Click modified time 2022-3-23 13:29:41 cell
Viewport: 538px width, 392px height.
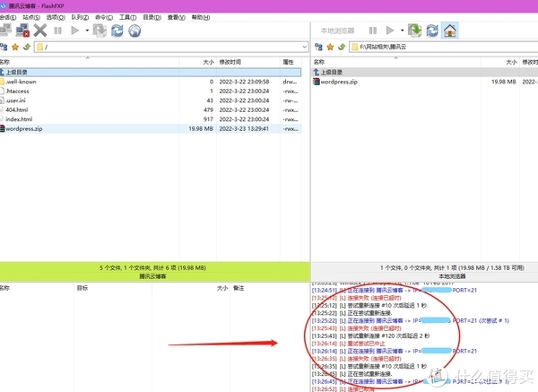point(244,128)
